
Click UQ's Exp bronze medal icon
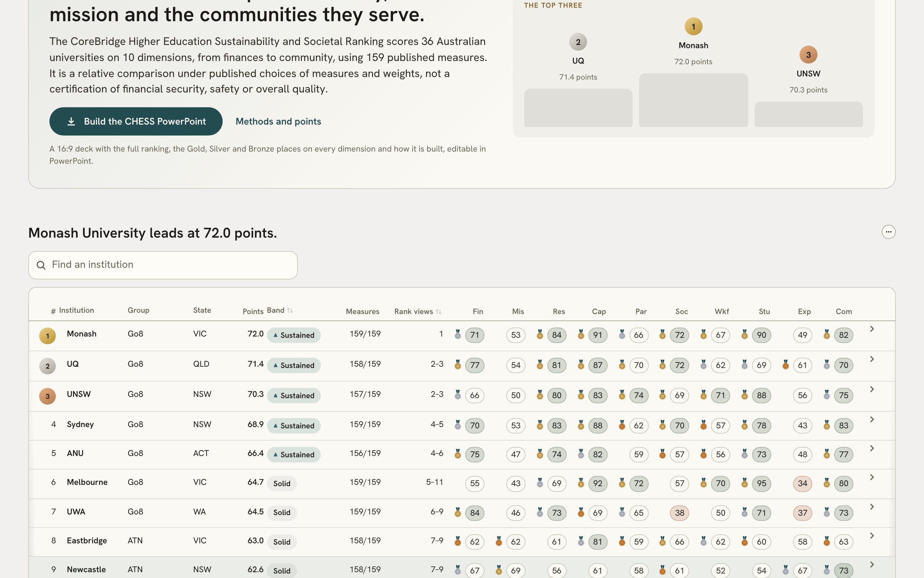pos(785,365)
